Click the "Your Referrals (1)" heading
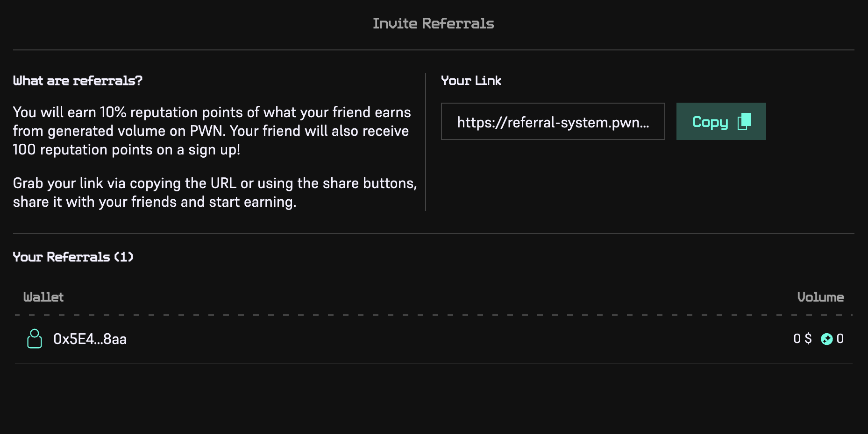 click(73, 257)
